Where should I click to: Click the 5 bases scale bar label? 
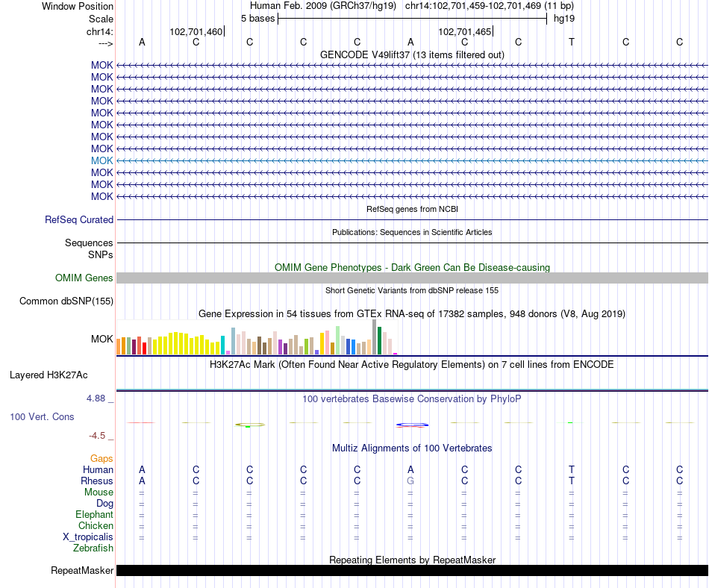coord(257,19)
